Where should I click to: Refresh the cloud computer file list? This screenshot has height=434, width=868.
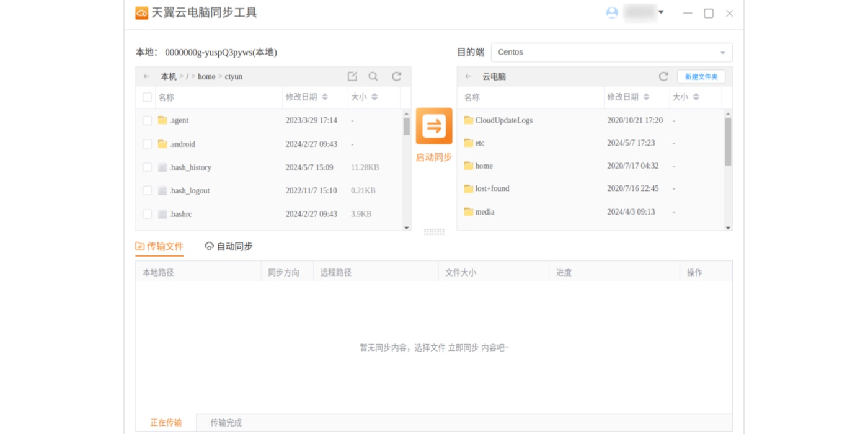(663, 76)
